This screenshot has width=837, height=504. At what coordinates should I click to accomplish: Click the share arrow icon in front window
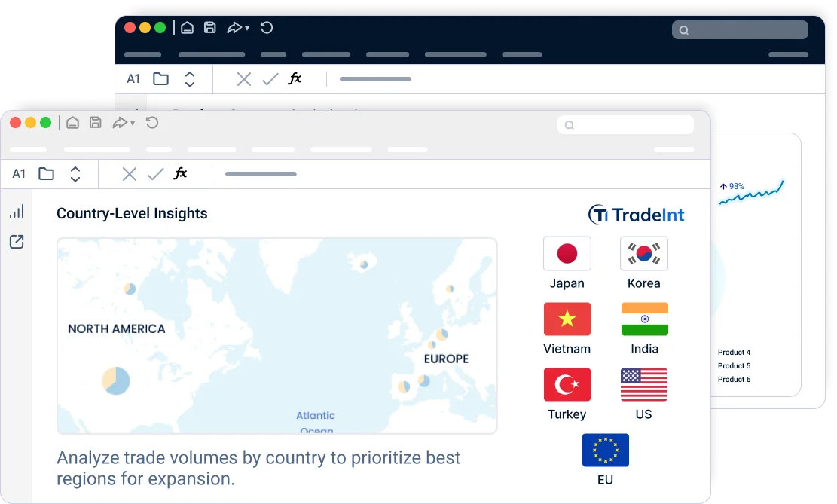click(x=120, y=123)
